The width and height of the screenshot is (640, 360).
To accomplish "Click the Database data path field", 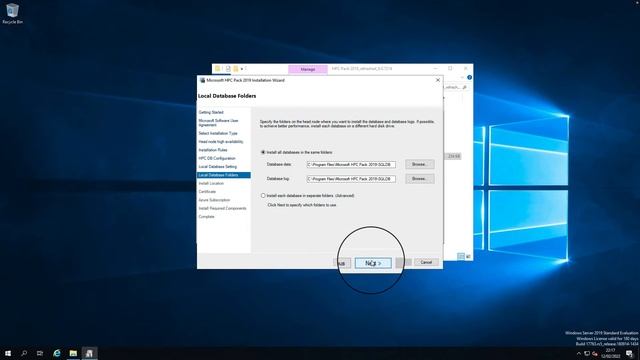I will point(351,164).
